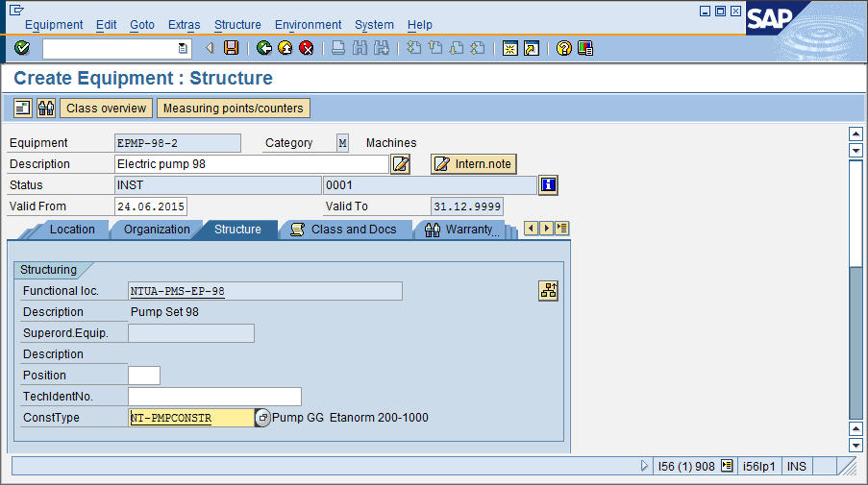
Task: Click the TechIdentNo. input field
Action: (x=214, y=397)
